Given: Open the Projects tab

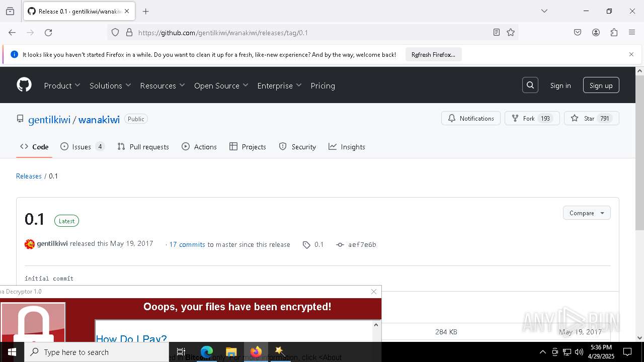Looking at the screenshot, I should [x=248, y=147].
